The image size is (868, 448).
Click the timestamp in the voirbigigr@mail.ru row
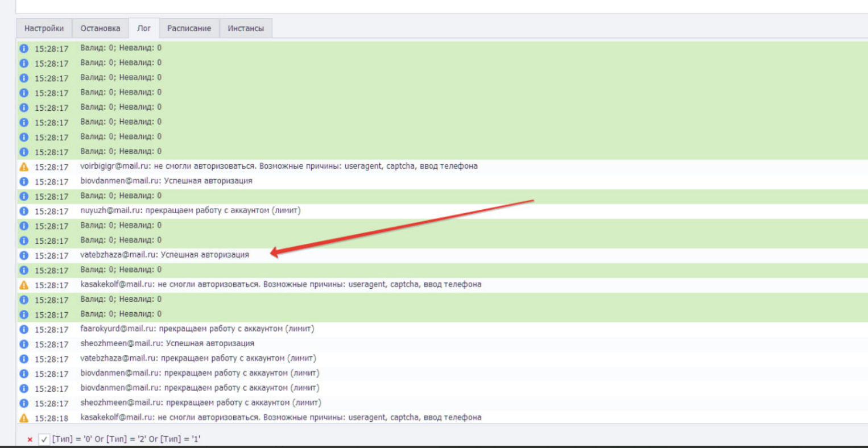(51, 167)
